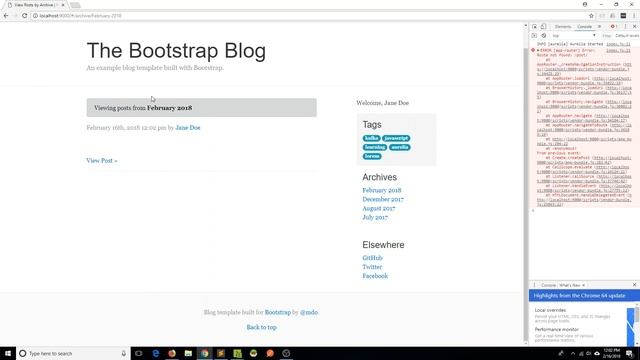
Task: Switch to the Elements tab in DevTools
Action: pyautogui.click(x=563, y=27)
